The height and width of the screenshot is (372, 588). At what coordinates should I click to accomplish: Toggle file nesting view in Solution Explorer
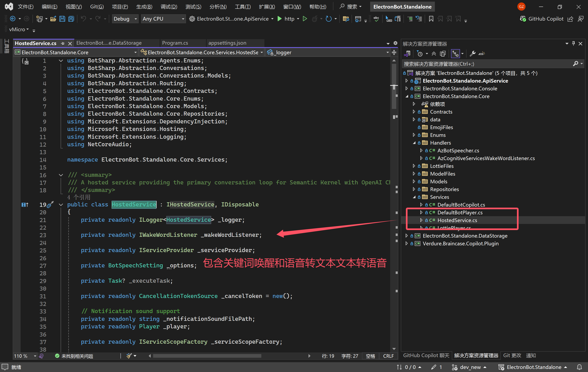coord(455,54)
